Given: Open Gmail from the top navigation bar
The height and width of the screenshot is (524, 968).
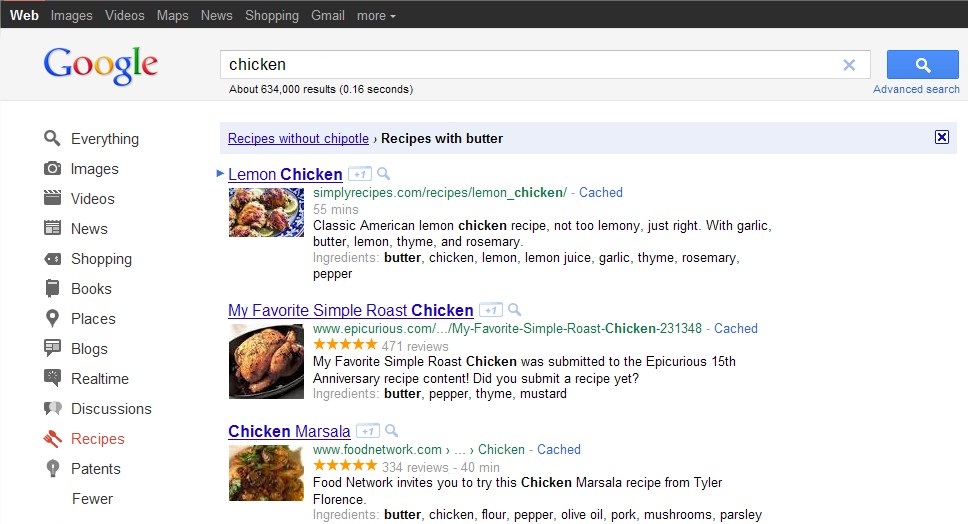Looking at the screenshot, I should (328, 15).
